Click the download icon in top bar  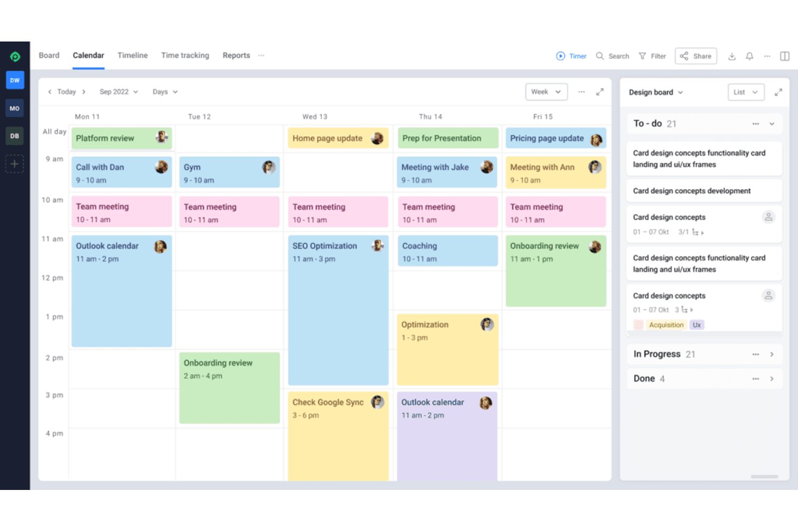click(732, 56)
